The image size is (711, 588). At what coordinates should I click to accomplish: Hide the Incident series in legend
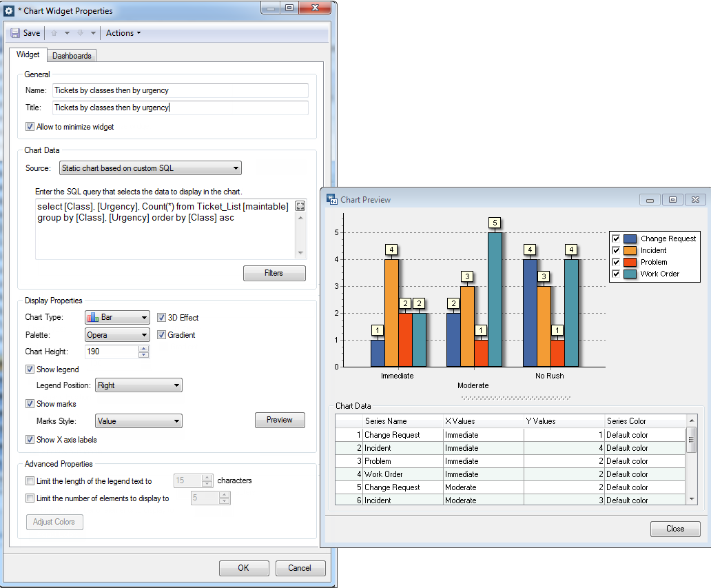click(616, 250)
